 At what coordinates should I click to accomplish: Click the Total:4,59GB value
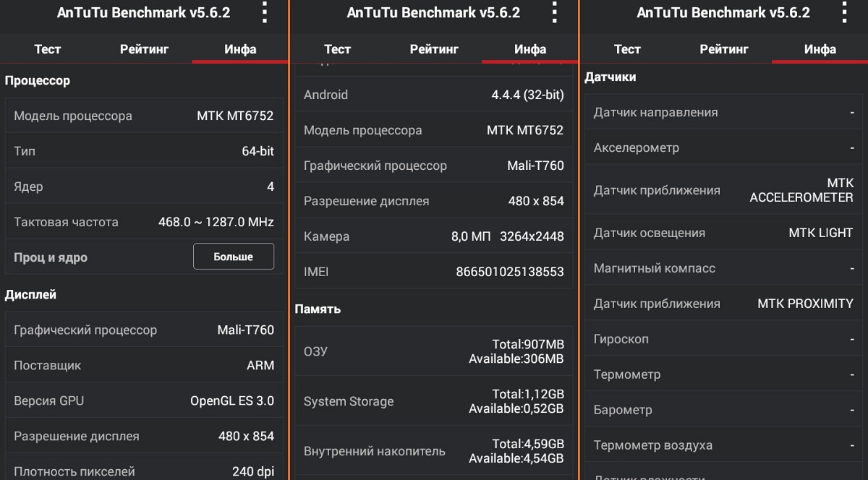coord(528,444)
